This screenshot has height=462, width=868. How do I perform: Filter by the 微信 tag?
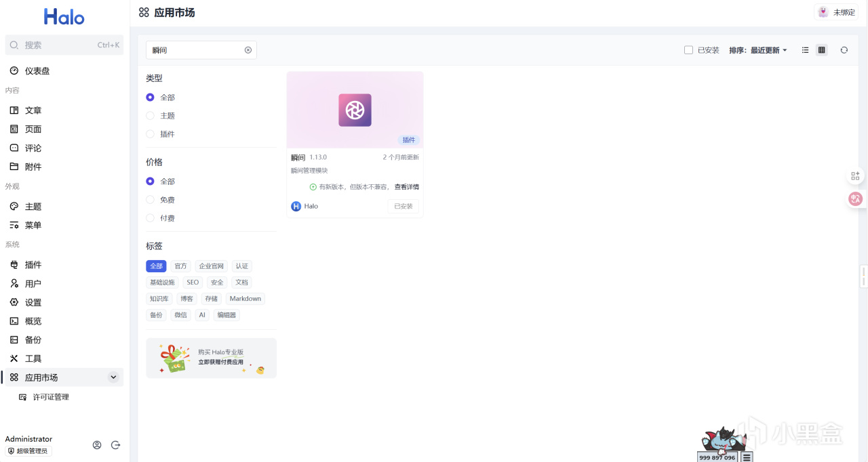click(180, 315)
